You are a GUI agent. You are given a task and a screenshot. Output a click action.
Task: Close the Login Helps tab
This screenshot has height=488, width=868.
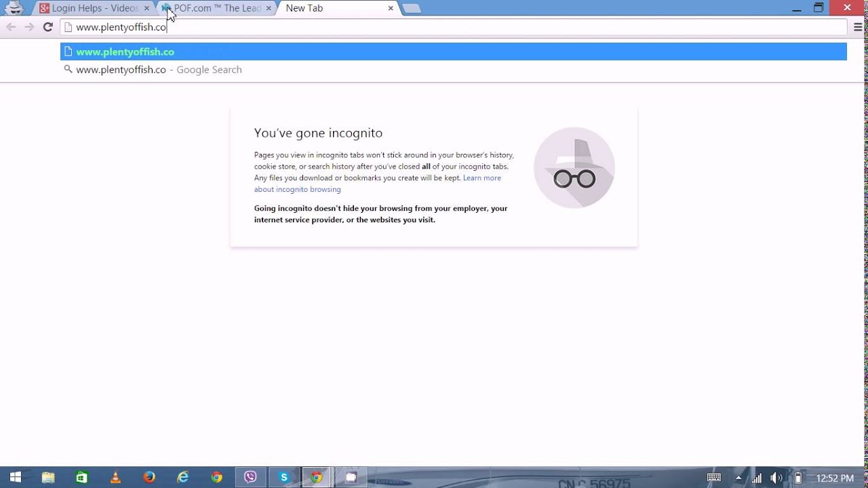click(x=146, y=8)
